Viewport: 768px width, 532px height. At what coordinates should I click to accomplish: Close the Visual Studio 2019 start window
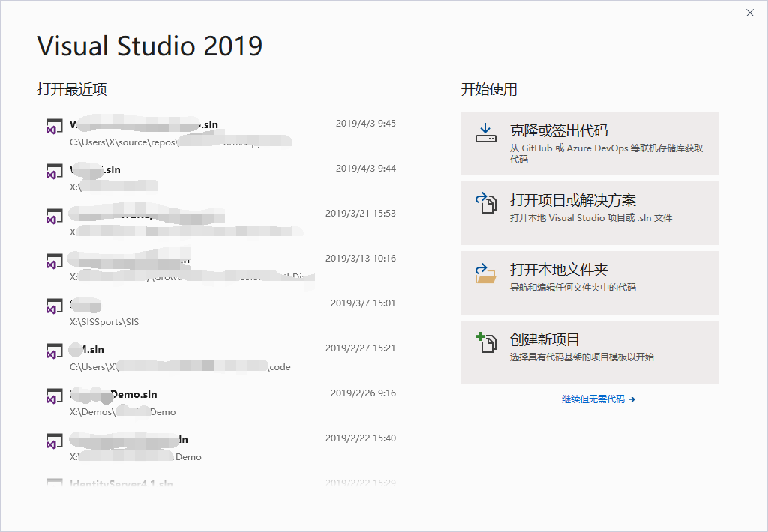pos(750,13)
